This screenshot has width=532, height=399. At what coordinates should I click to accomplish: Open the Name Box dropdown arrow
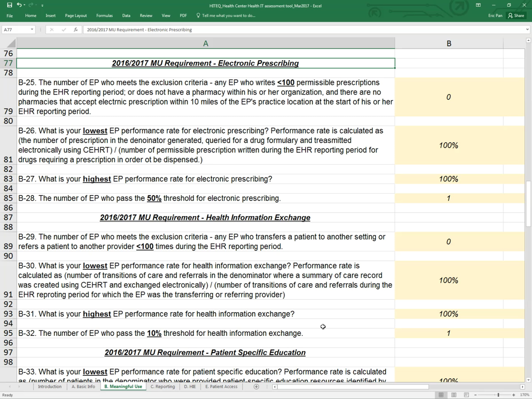click(x=32, y=29)
